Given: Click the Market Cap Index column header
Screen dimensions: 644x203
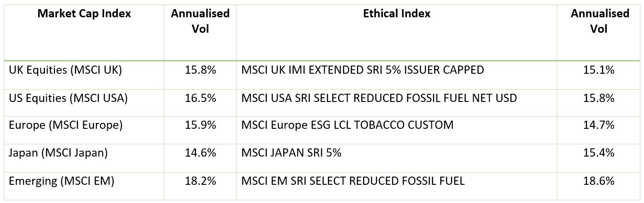Looking at the screenshot, I should [84, 14].
